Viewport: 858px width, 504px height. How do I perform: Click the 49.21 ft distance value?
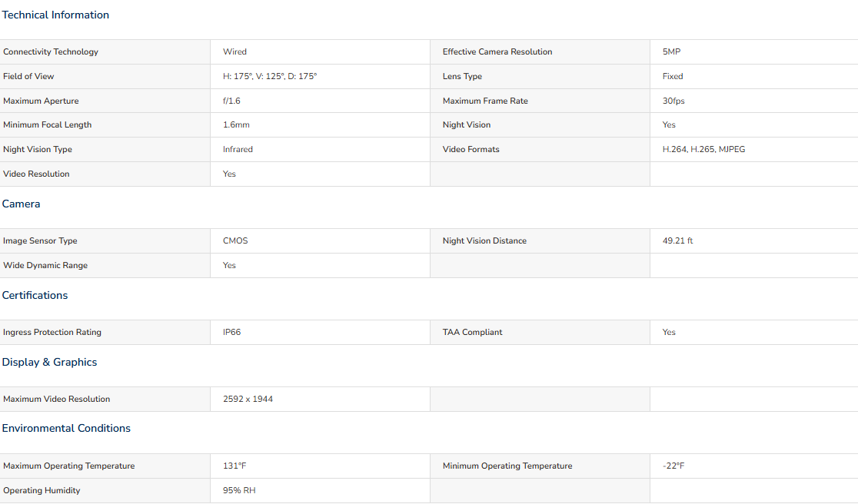677,240
